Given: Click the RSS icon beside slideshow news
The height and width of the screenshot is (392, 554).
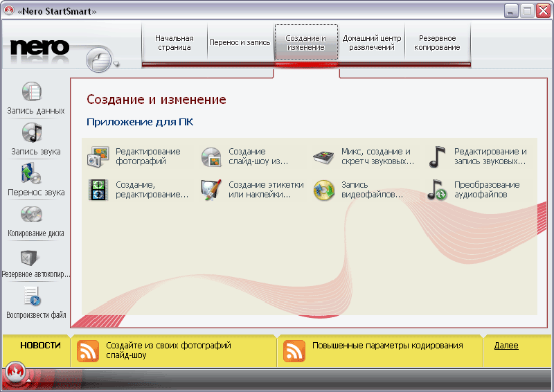Looking at the screenshot, I should 88,351.
